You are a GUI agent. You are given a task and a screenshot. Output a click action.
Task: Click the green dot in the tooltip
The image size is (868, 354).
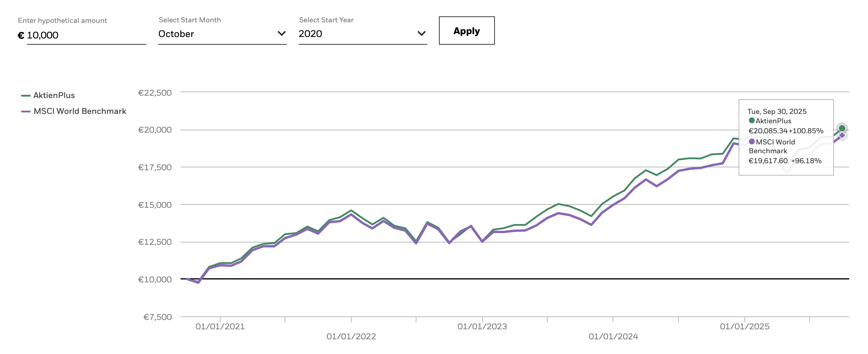tap(751, 120)
